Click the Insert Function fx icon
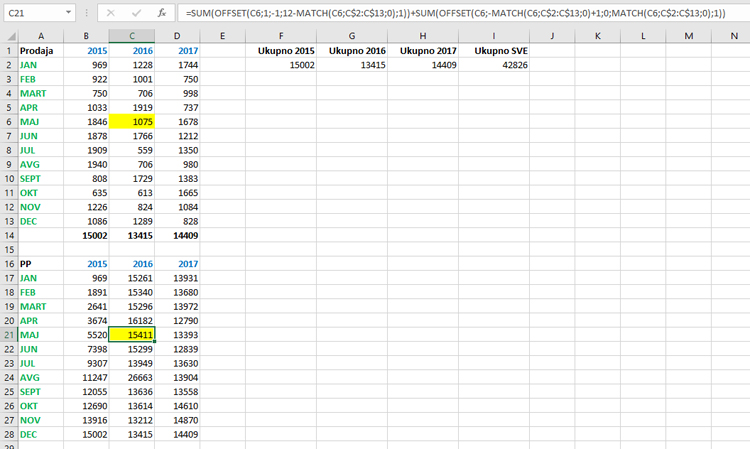 click(x=161, y=14)
